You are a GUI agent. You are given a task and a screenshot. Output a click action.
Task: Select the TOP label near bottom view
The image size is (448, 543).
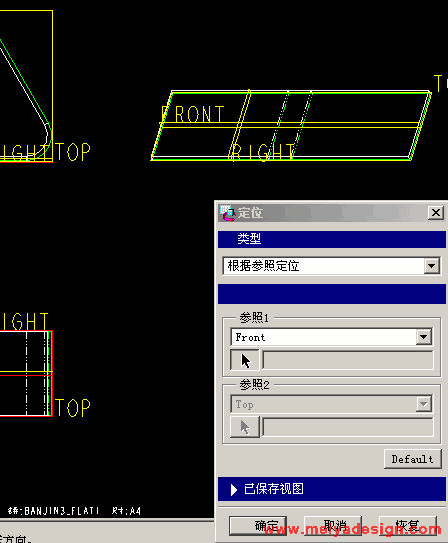tap(73, 408)
